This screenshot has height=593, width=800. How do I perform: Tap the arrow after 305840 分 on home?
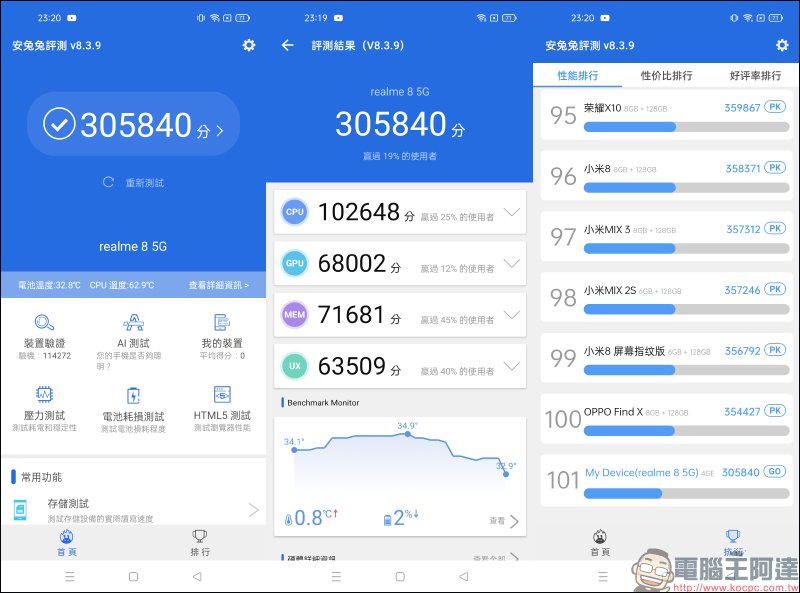point(220,131)
